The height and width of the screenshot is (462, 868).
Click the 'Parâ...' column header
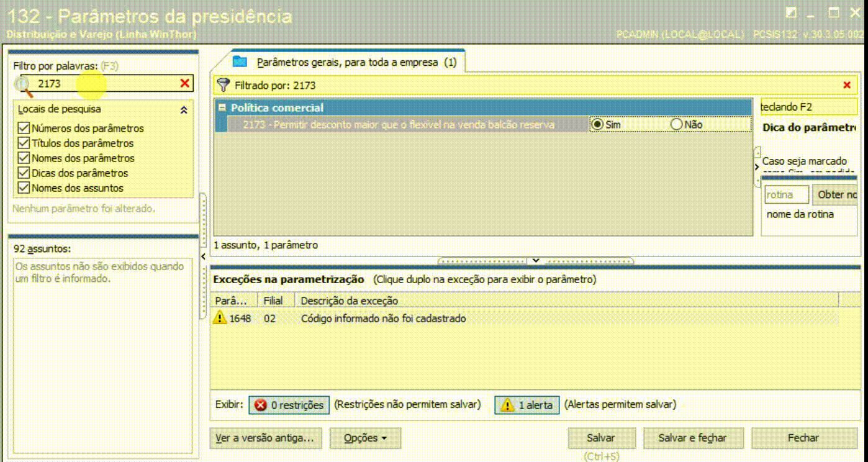point(235,301)
